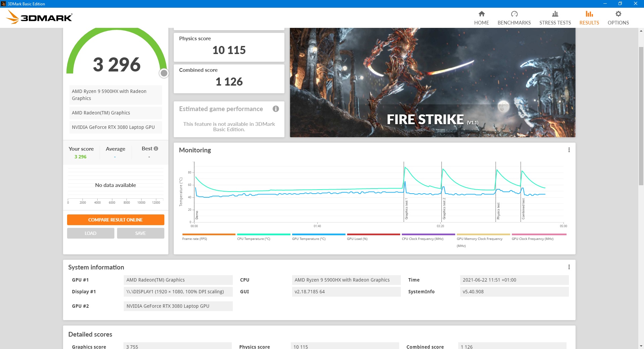Viewport: 644px width, 349px height.
Task: Click the Display #1 value field
Action: click(x=178, y=292)
